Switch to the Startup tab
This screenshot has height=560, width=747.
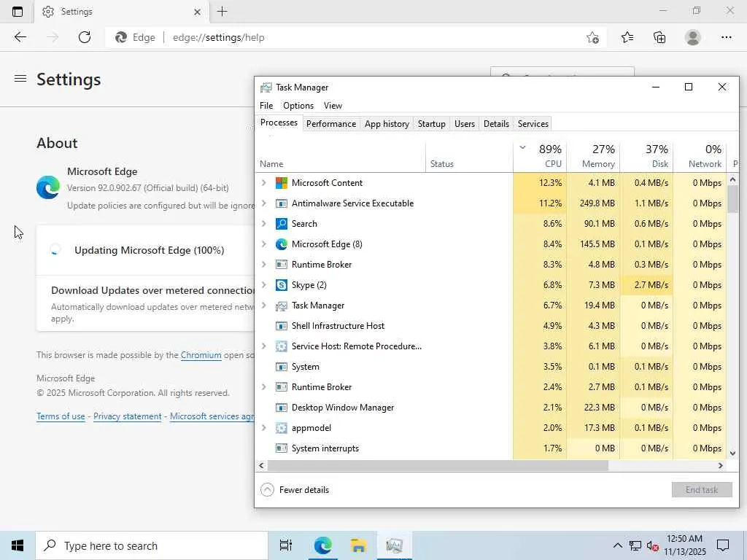point(432,124)
